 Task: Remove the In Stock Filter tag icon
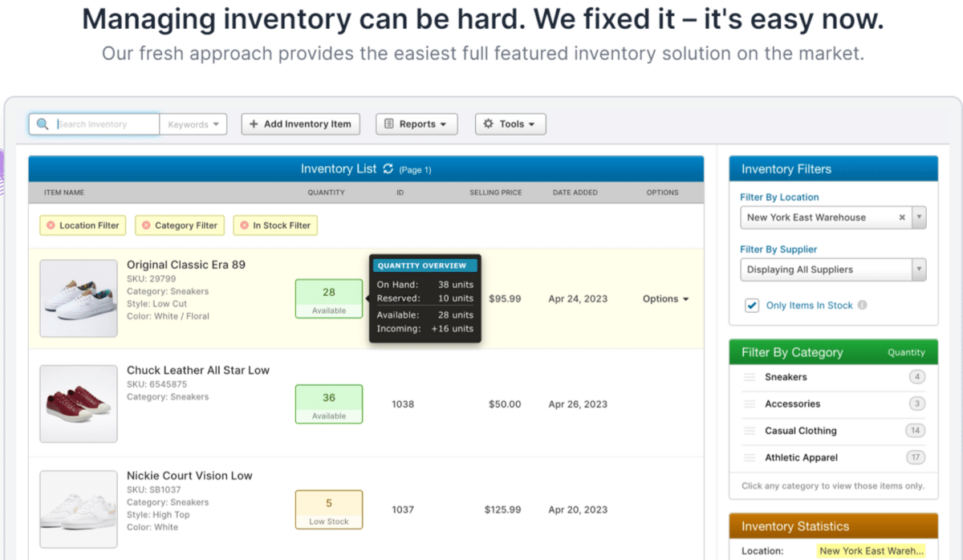[244, 225]
